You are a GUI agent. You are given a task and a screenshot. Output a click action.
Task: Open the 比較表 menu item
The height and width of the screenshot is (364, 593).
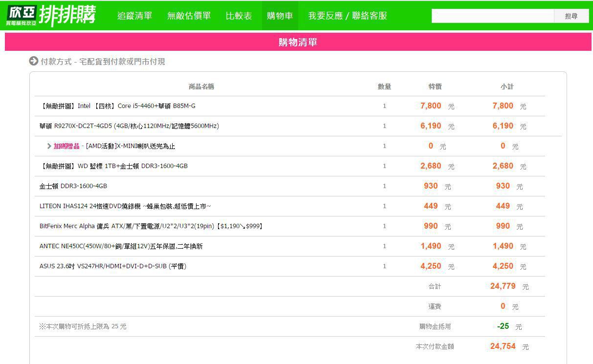[239, 16]
